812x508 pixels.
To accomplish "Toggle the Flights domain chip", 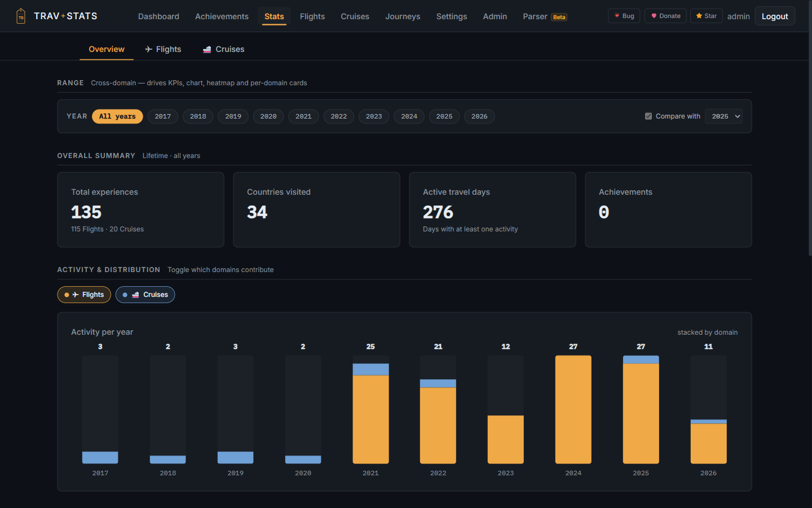I will point(84,295).
